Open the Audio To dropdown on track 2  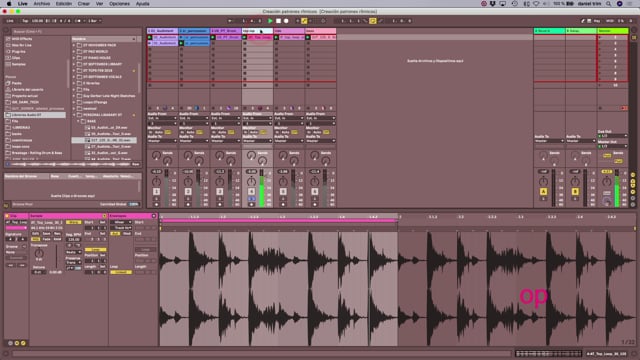tap(194, 141)
